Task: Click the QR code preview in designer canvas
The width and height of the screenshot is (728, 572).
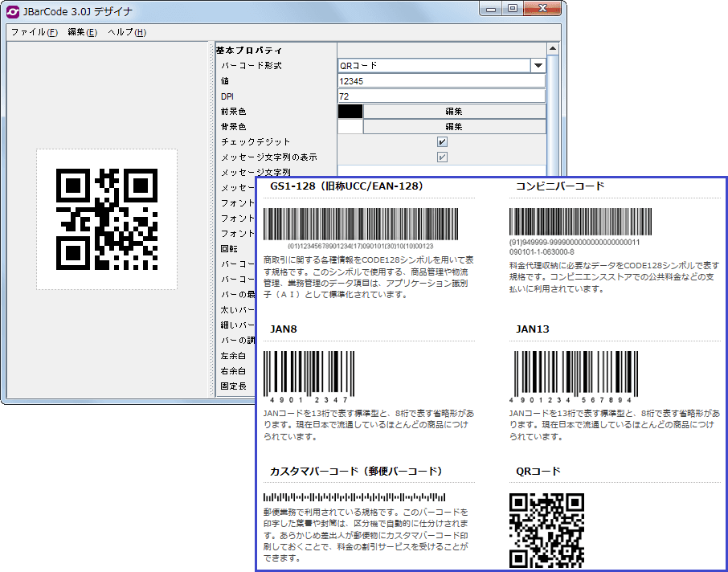Action: tap(107, 219)
